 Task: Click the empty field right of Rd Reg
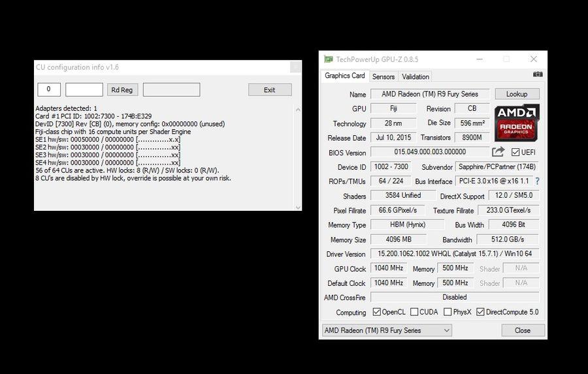tap(171, 89)
